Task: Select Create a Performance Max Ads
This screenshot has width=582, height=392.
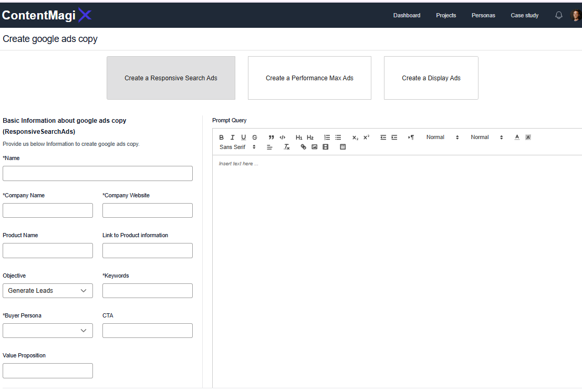Action: click(x=309, y=78)
